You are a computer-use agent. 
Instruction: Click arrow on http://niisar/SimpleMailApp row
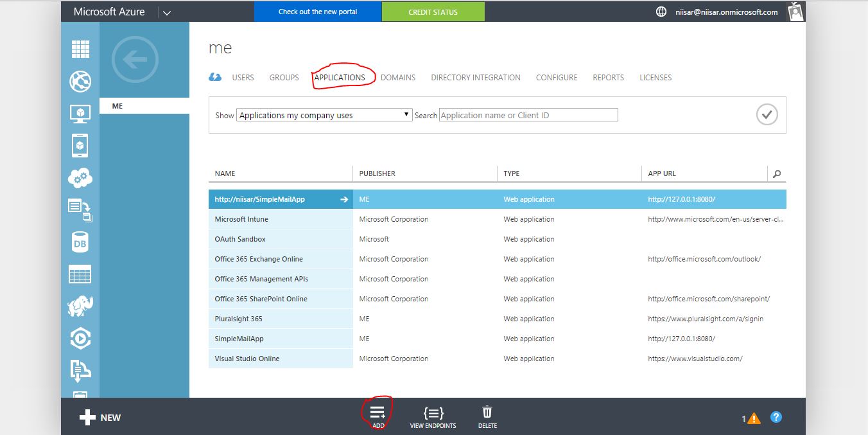pyautogui.click(x=344, y=199)
